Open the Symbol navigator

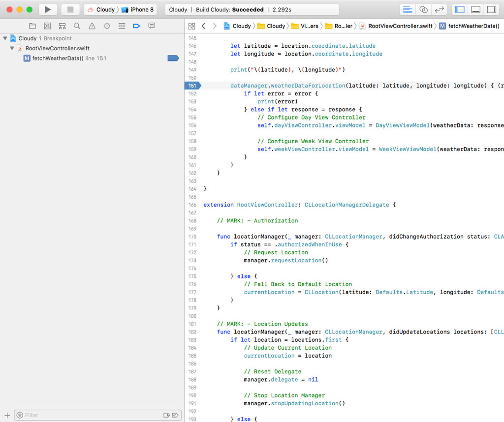click(x=62, y=26)
